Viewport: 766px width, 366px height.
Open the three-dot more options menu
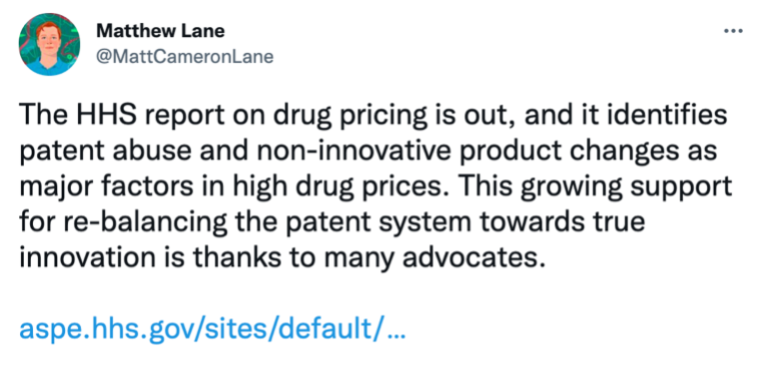[733, 32]
